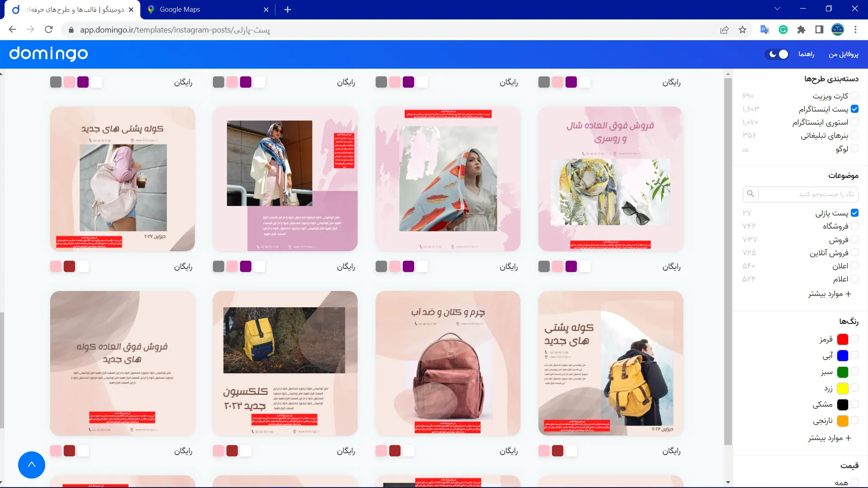Screen dimensions: 868x488
Task: Click the scroll-to-top round button
Action: (x=32, y=465)
